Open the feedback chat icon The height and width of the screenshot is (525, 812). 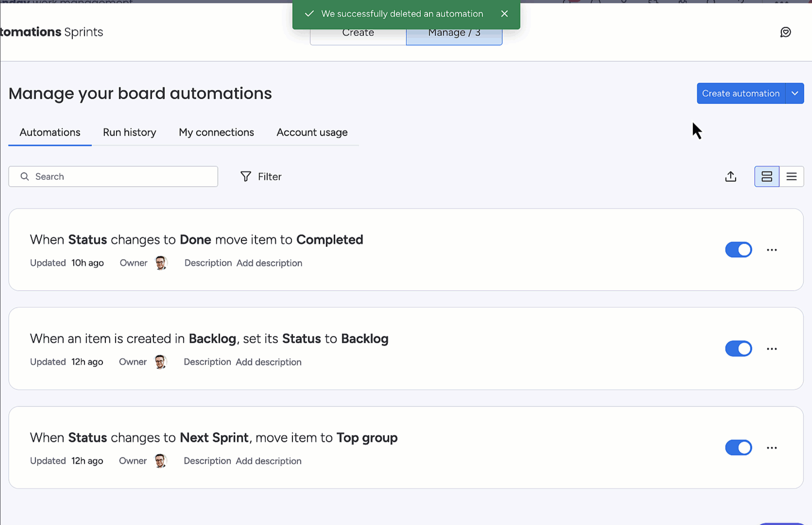(785, 32)
